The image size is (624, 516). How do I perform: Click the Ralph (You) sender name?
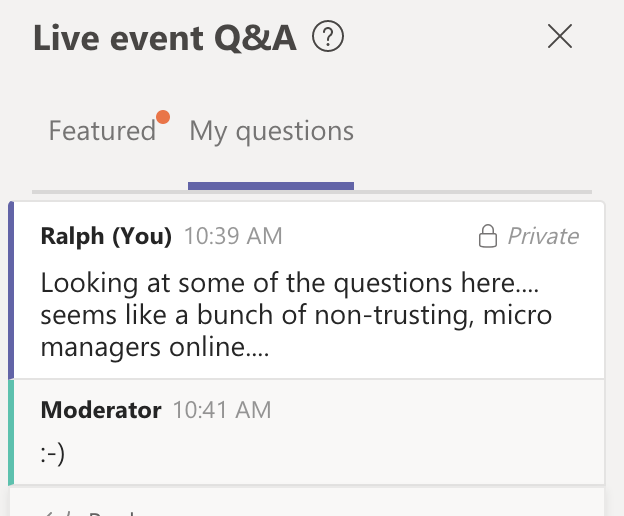pos(106,236)
